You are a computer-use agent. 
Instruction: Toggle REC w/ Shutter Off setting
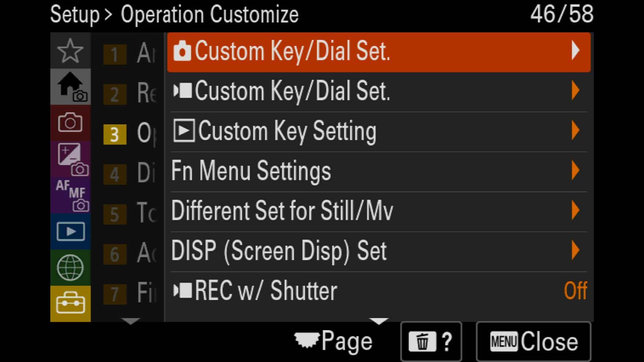coord(379,291)
